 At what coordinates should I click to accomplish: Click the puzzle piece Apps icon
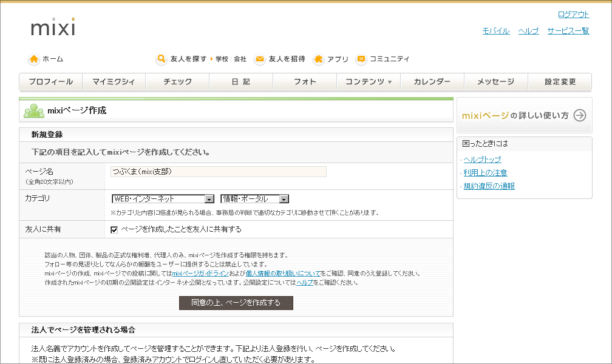point(319,59)
